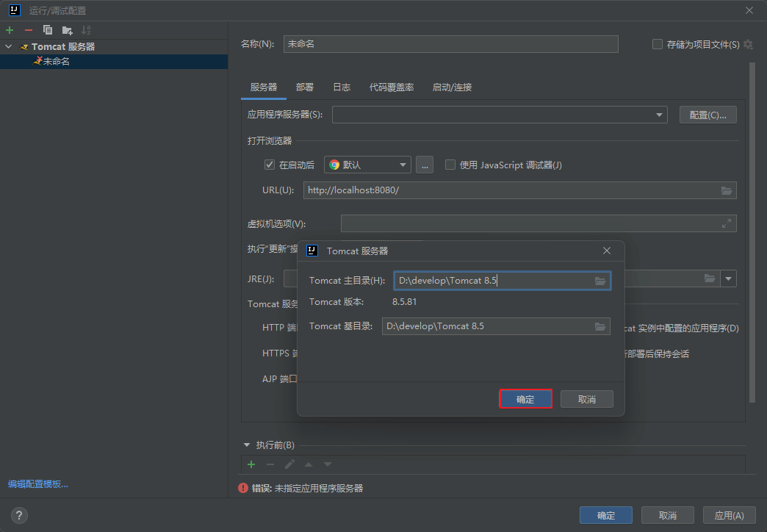Open the 默认 browser dropdown

(367, 165)
